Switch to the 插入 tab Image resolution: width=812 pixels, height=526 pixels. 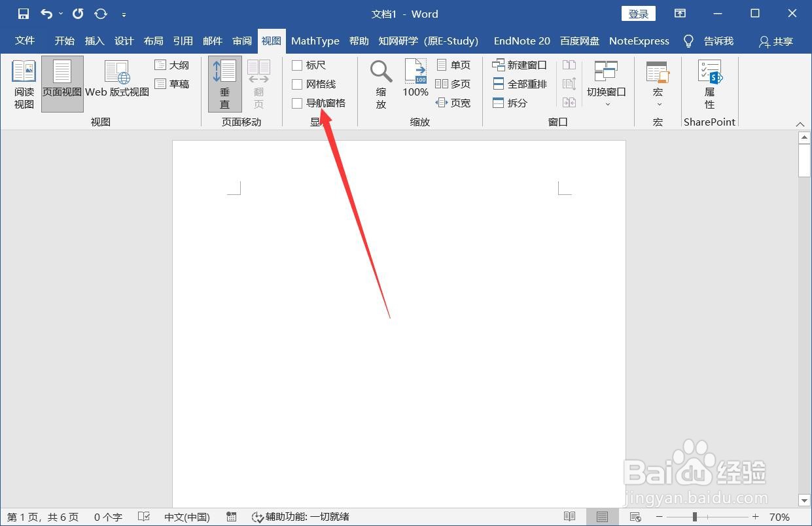(94, 41)
